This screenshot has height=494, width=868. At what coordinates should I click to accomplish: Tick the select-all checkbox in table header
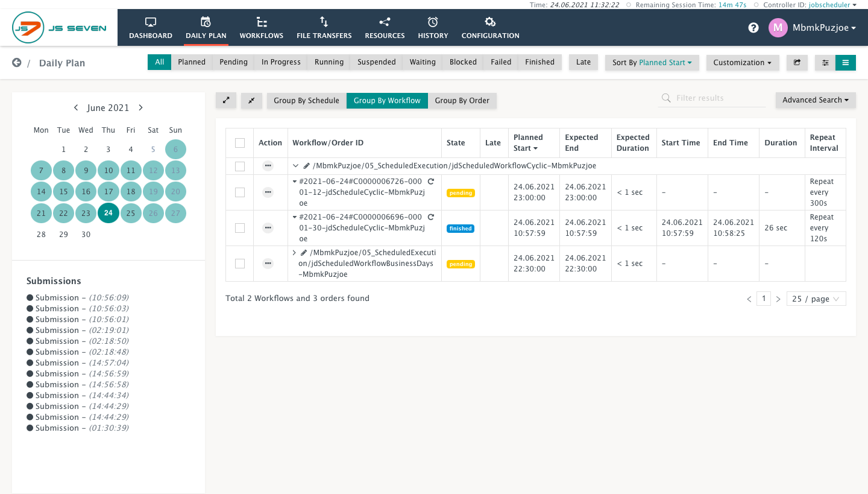tap(240, 143)
